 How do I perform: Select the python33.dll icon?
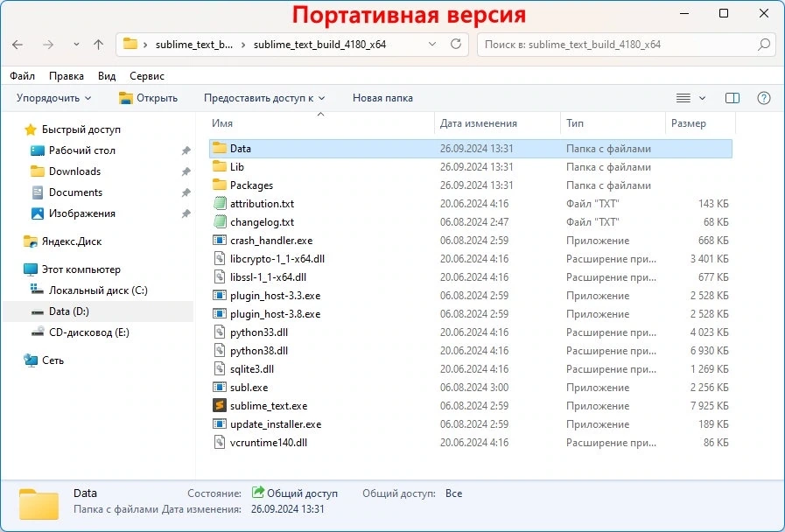click(220, 332)
